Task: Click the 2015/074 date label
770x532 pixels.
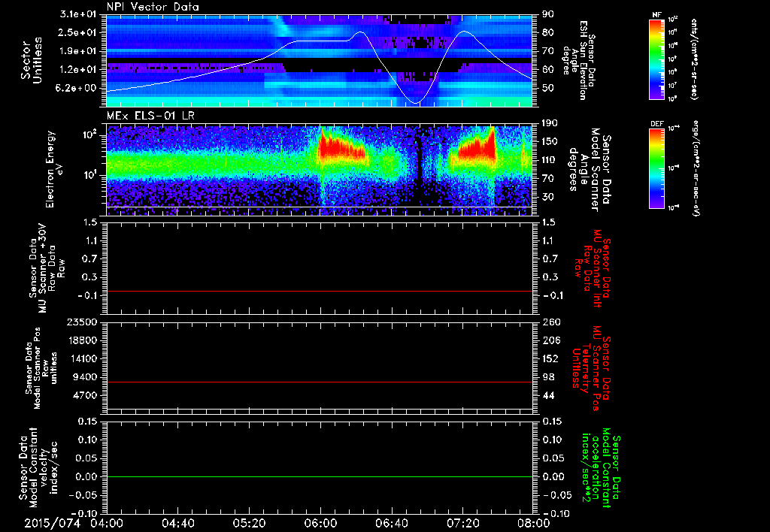Action: coord(52,523)
